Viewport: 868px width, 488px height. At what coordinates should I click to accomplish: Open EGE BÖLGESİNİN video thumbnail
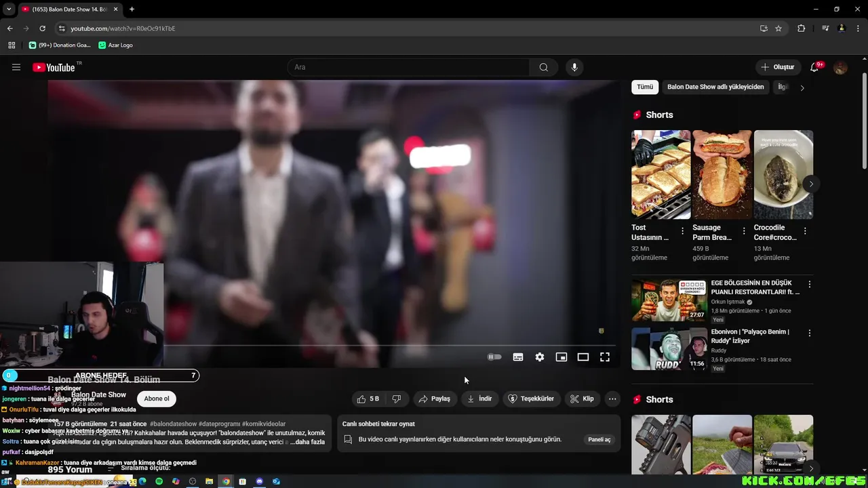(x=669, y=300)
